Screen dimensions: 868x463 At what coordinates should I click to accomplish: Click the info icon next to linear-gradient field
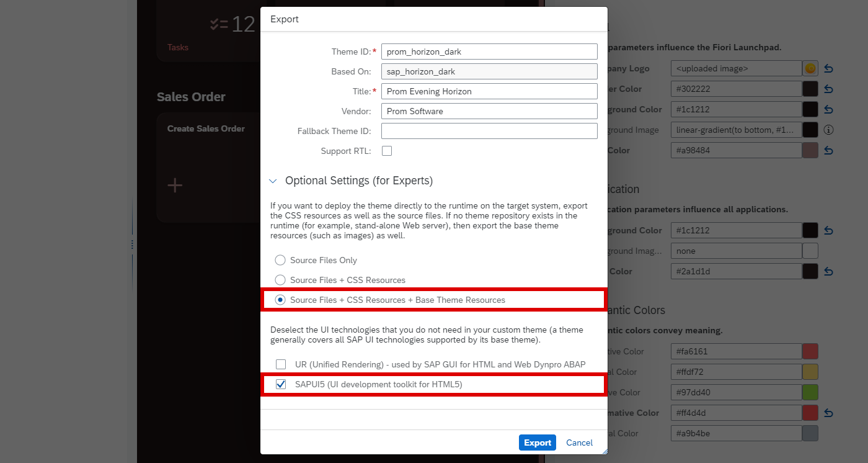[828, 130]
